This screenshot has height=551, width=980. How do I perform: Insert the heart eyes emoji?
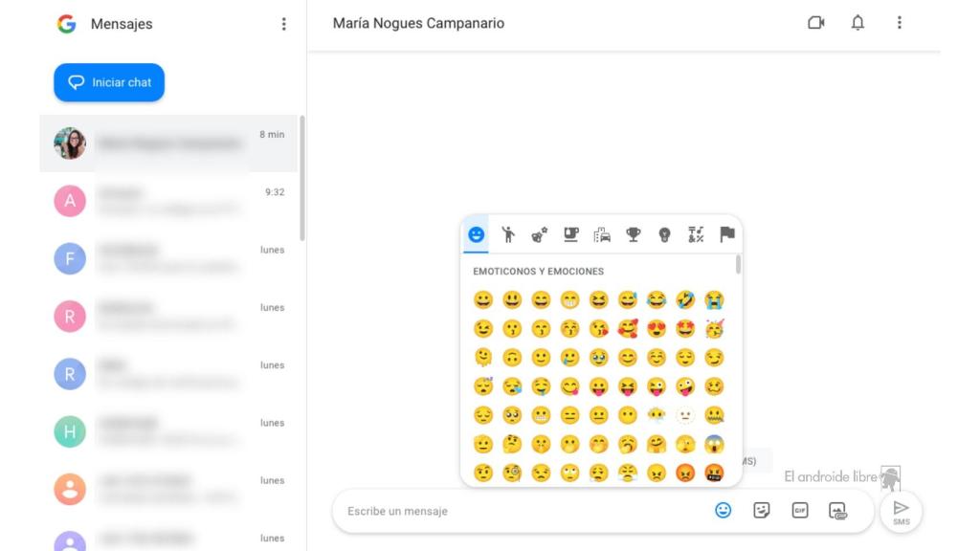click(657, 329)
